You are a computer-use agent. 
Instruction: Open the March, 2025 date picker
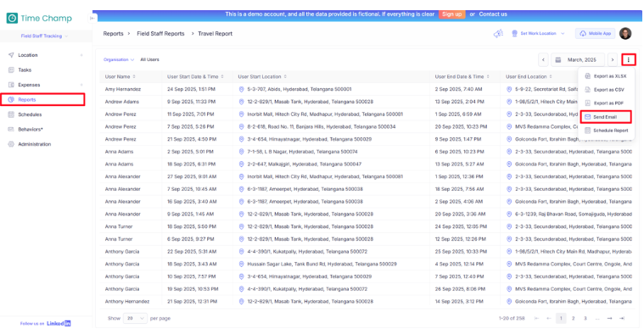pos(578,60)
